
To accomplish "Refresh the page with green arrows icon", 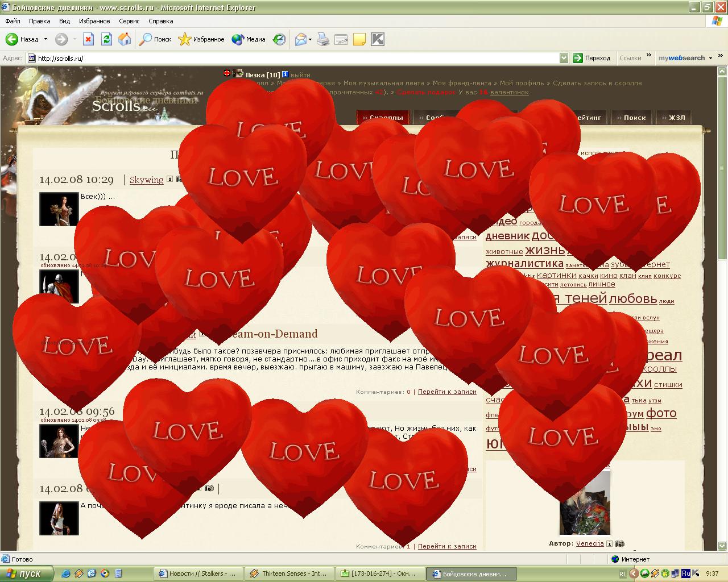I will 106,39.
